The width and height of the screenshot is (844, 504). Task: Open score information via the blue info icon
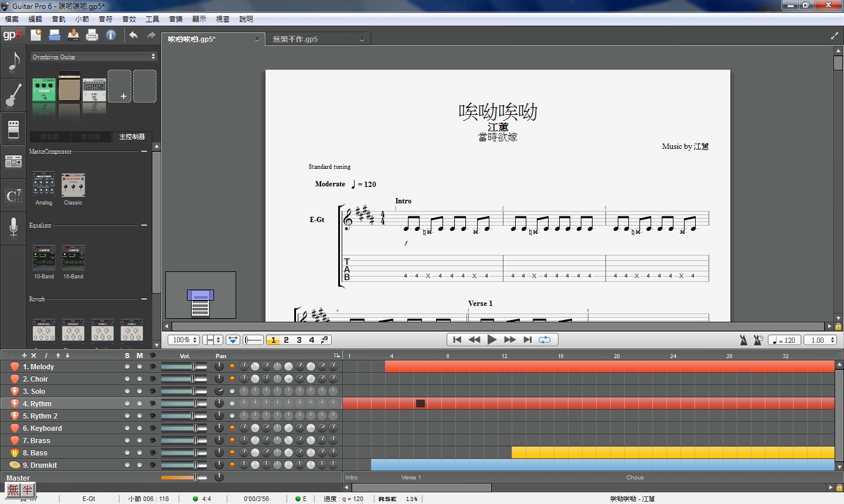click(111, 35)
